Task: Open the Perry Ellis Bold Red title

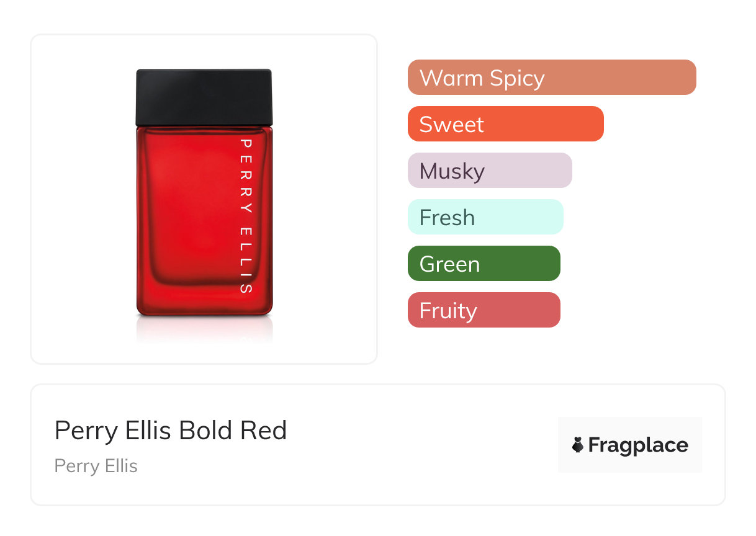Action: click(171, 431)
